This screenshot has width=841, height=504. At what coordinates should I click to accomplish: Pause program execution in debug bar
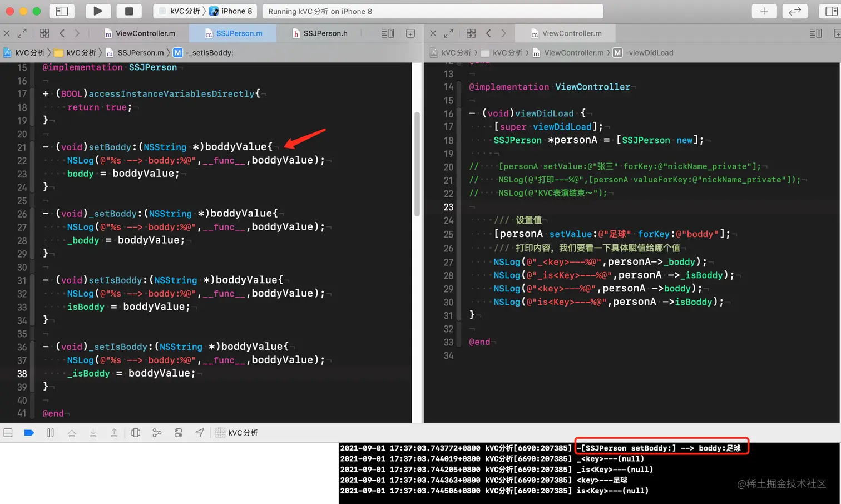tap(51, 433)
